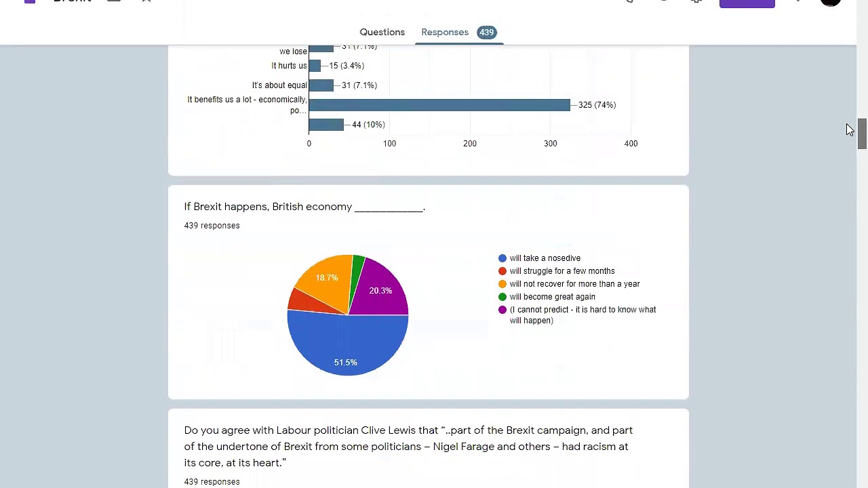
Task: Click blue legend dot for nosedive
Action: click(x=502, y=258)
